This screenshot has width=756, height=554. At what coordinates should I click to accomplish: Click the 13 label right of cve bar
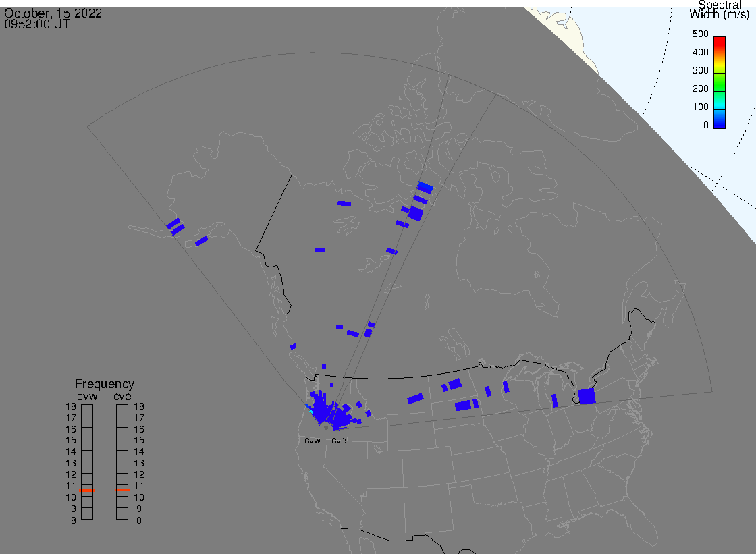click(x=139, y=464)
